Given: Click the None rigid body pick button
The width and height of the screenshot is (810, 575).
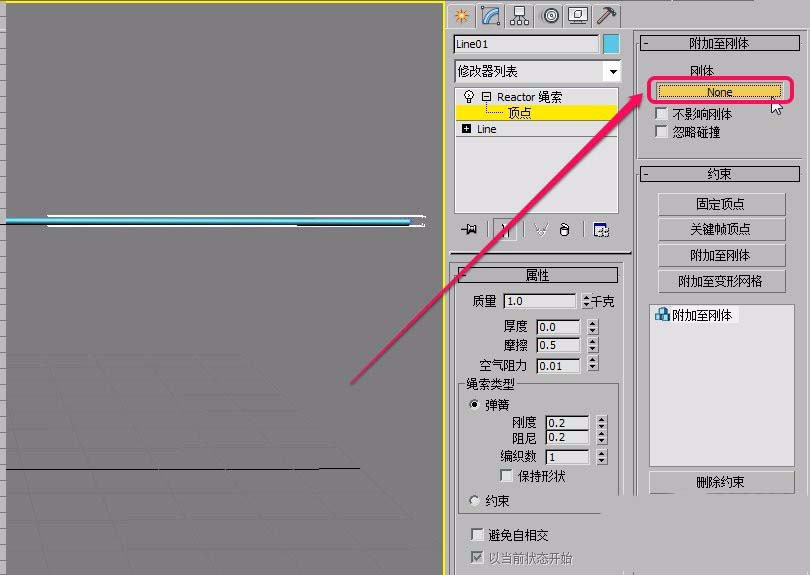Looking at the screenshot, I should pos(719,91).
